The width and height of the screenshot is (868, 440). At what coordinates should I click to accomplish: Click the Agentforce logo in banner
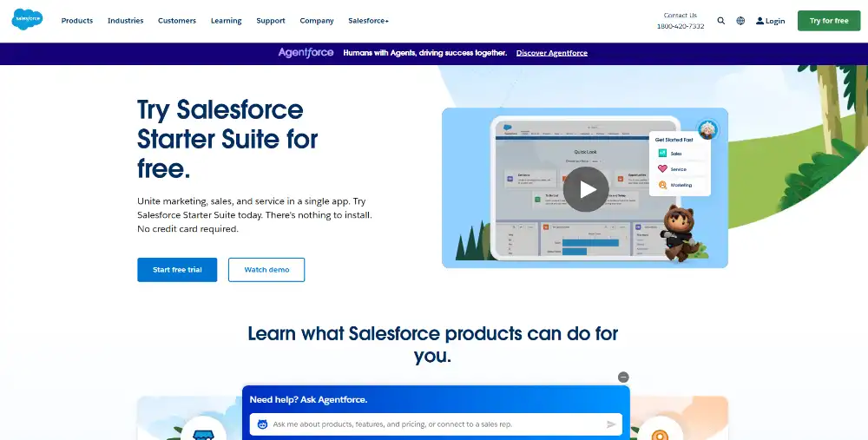point(306,53)
